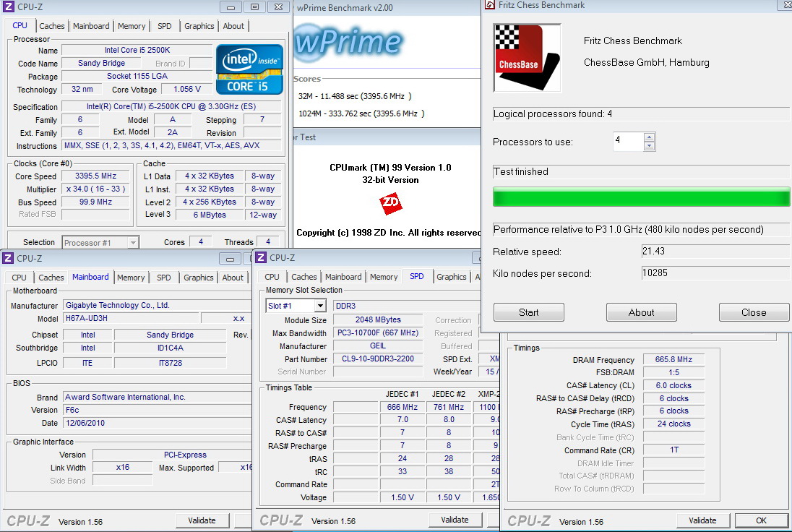Click the Multiplier value x 34.0
Viewport: 792px width, 532px height.
pyautogui.click(x=96, y=189)
